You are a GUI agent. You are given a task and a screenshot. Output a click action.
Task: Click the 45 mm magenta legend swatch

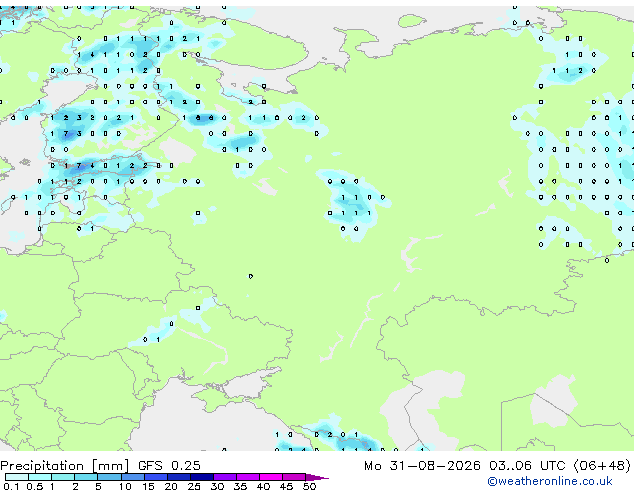[x=294, y=477]
